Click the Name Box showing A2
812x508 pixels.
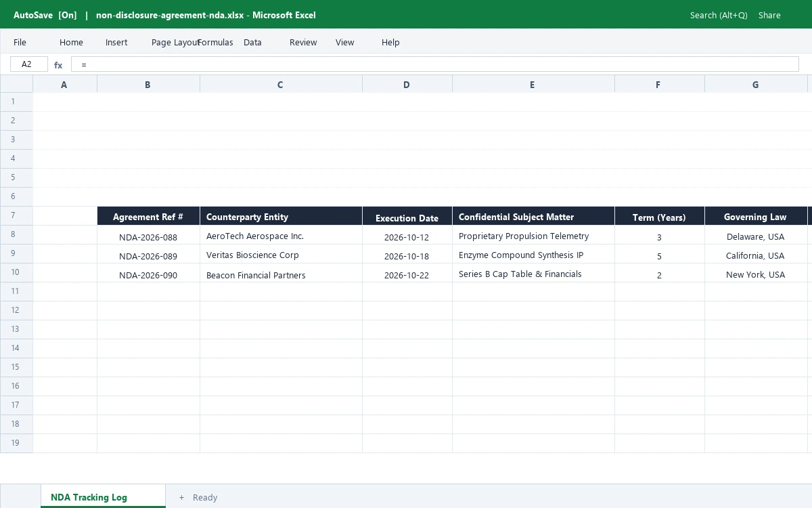point(29,64)
